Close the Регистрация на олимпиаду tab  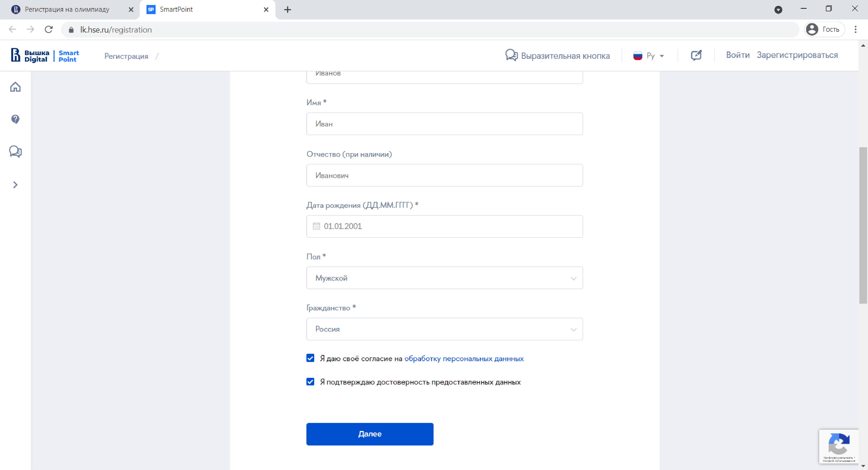[x=131, y=10]
